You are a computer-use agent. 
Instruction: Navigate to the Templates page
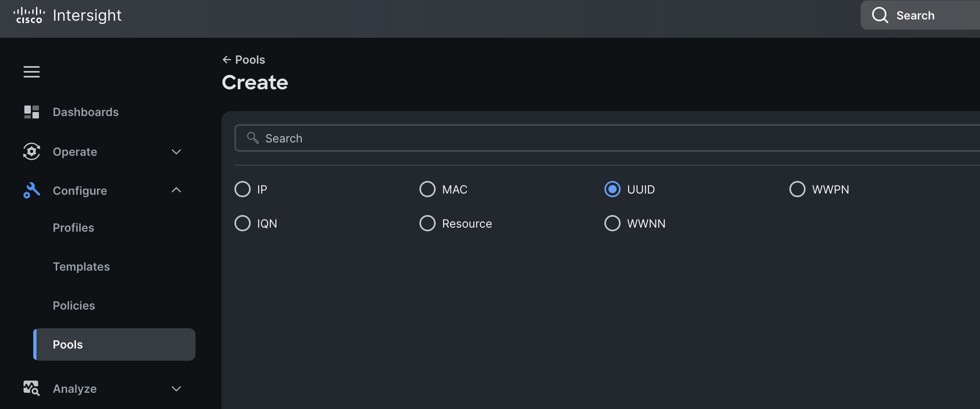click(81, 266)
